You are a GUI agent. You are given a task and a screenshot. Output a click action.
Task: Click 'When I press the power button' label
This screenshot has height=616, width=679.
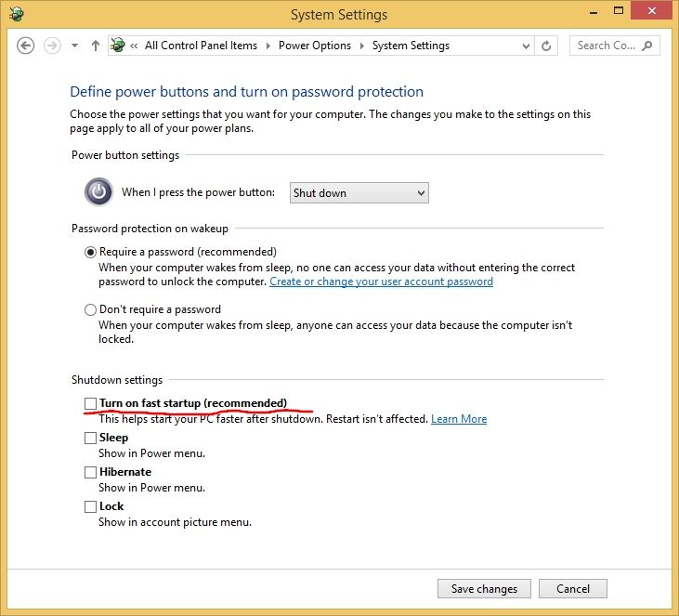(198, 192)
